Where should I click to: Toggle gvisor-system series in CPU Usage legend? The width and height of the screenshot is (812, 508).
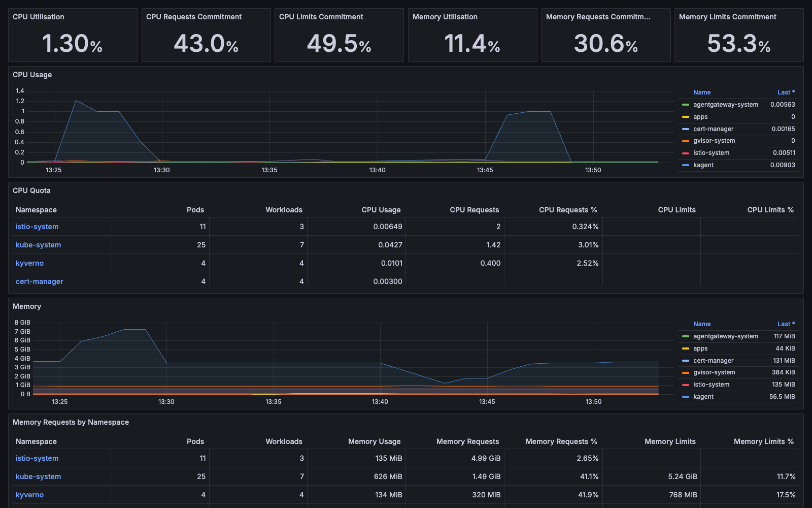click(714, 141)
